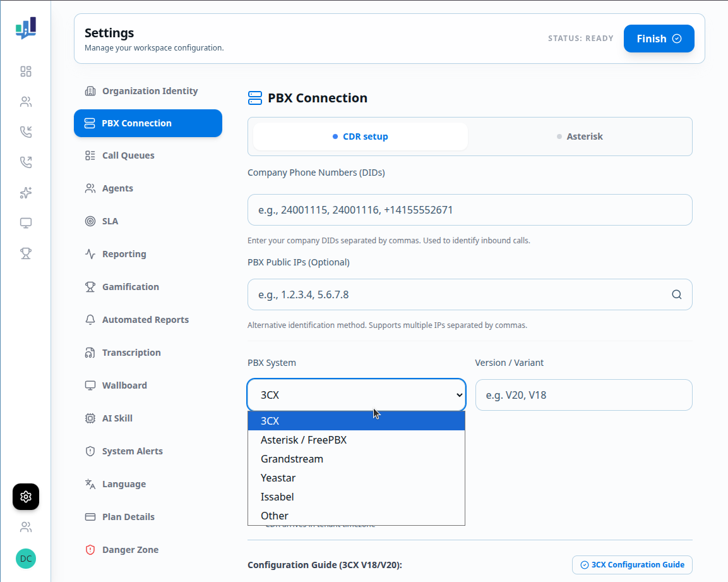Open the trophy icon in the left sidebar
Screen dimensions: 728x582
pyautogui.click(x=26, y=253)
